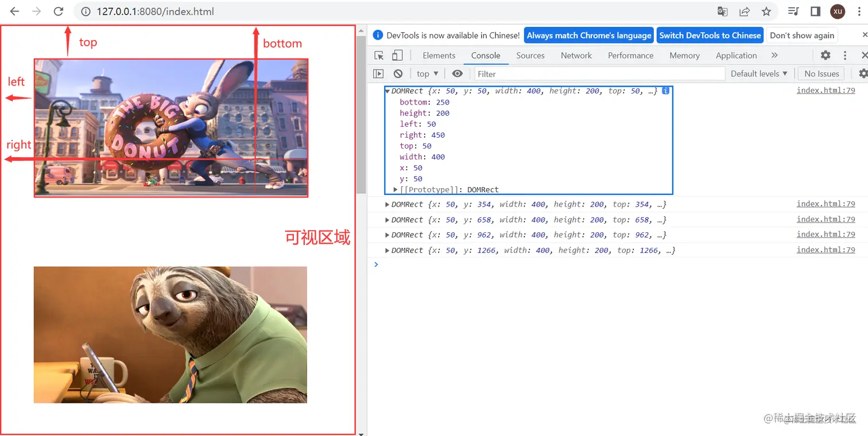Expand DOMRect entry with y: 354
Screen dimensions: 868x436
click(x=387, y=204)
